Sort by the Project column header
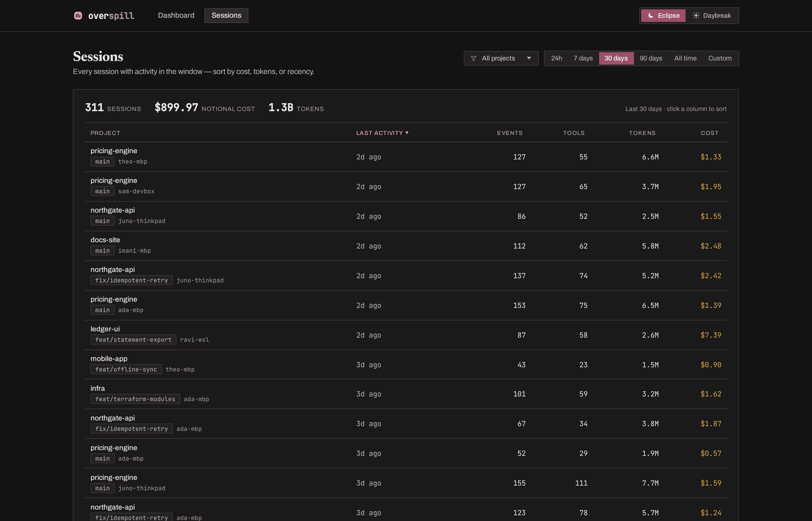The height and width of the screenshot is (521, 812). click(x=105, y=133)
